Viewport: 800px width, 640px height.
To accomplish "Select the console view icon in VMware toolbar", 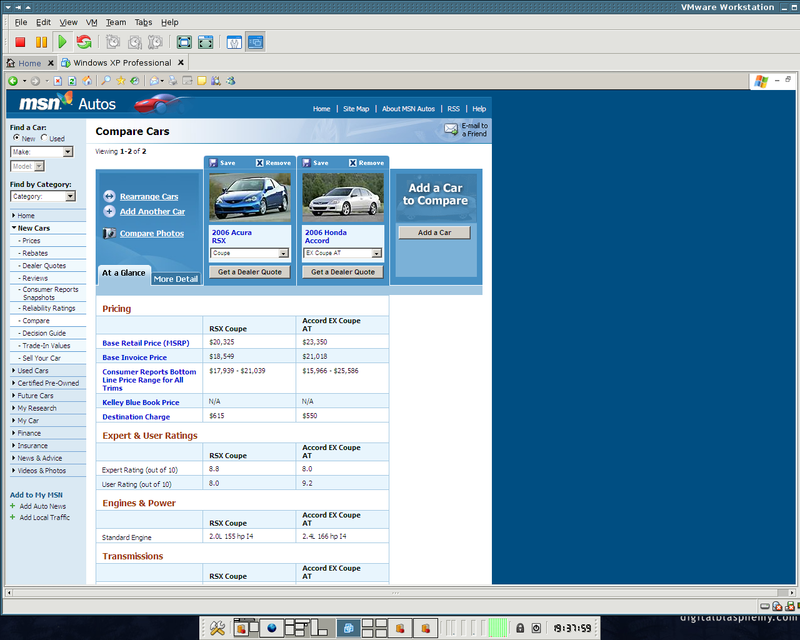I will 256,42.
